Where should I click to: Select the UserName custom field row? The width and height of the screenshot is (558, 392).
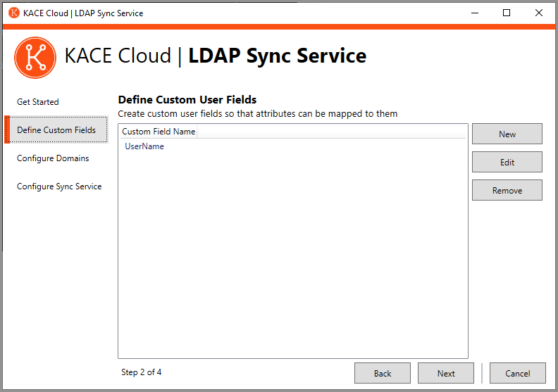point(144,146)
